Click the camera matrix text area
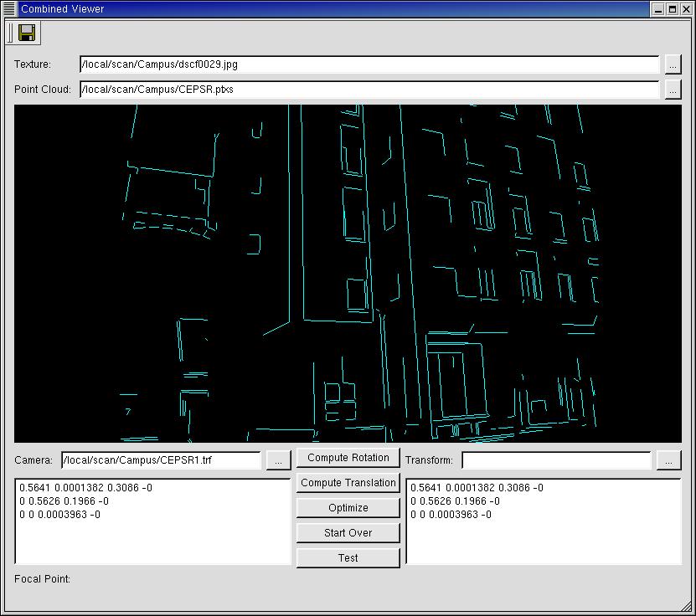696x616 pixels. [x=152, y=536]
